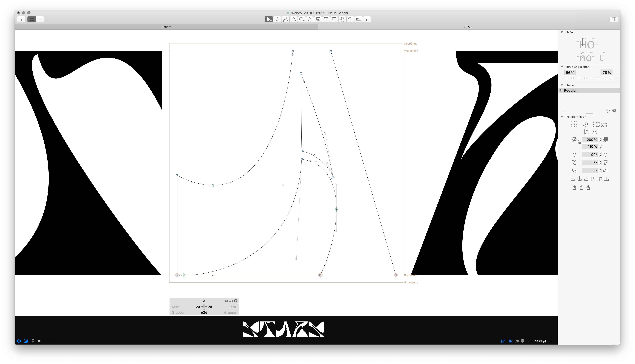The width and height of the screenshot is (635, 364).
Task: Slant selection to the right
Action: [x=605, y=163]
